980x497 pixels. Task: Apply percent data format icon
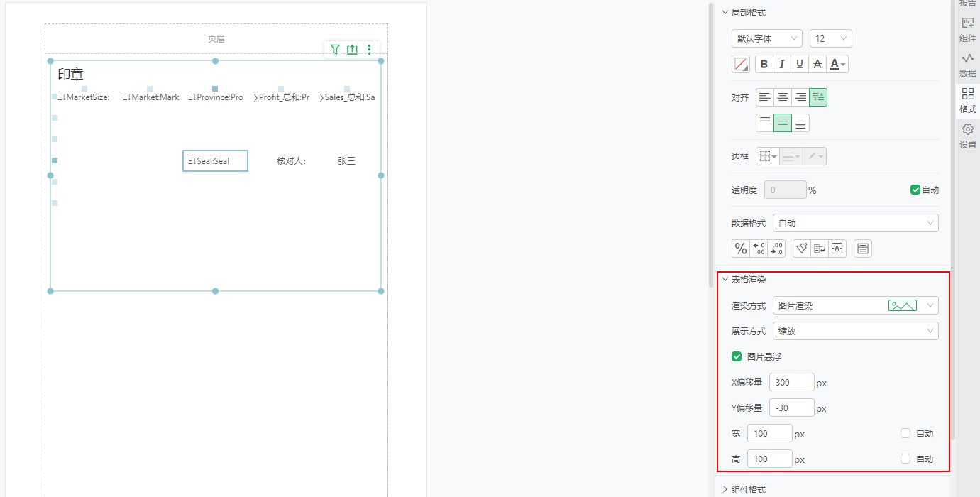(740, 248)
